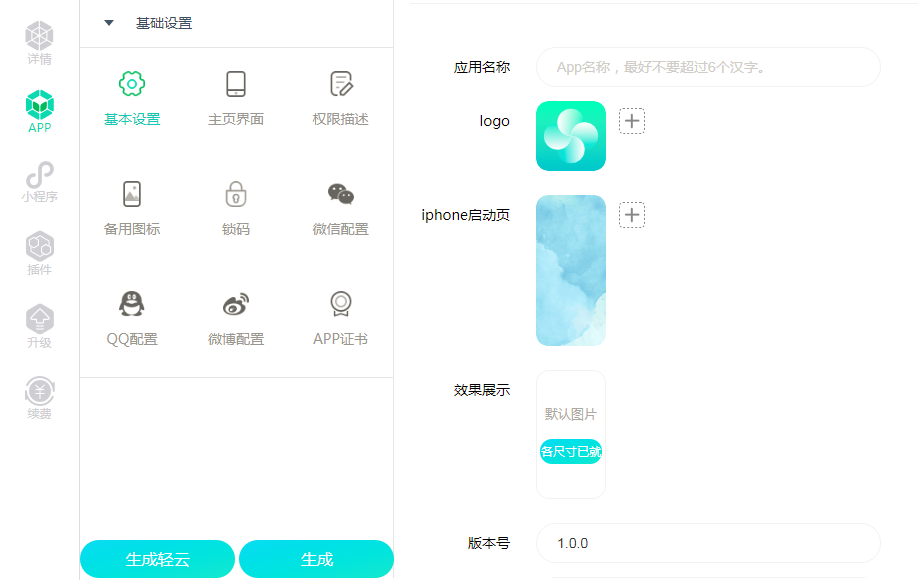Image resolution: width=918 pixels, height=580 pixels.
Task: Click the iphone启动页 splash thumbnail
Action: (571, 270)
